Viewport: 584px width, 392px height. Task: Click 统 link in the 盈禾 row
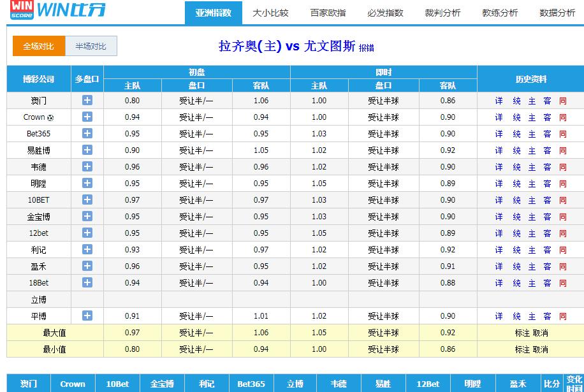[x=516, y=266]
